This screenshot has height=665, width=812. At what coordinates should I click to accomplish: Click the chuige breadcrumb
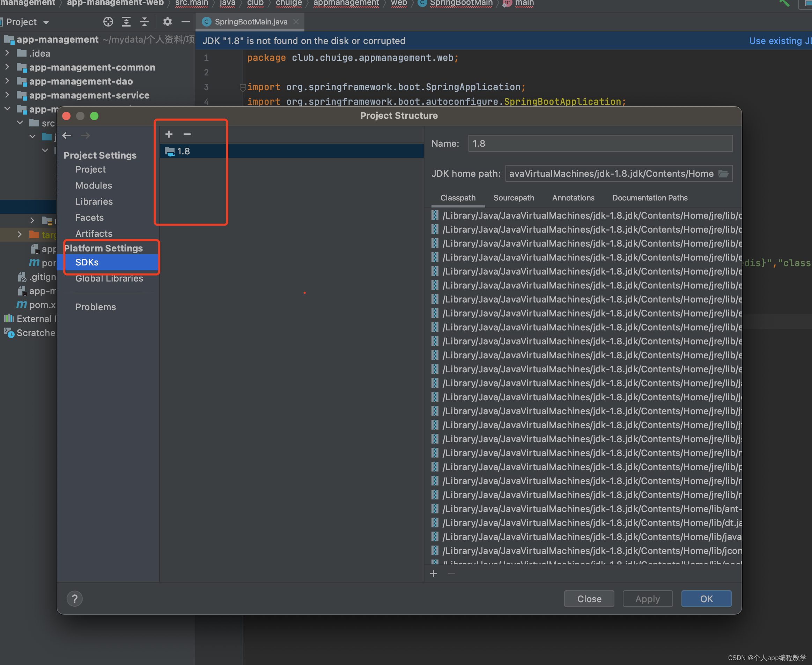tap(289, 3)
